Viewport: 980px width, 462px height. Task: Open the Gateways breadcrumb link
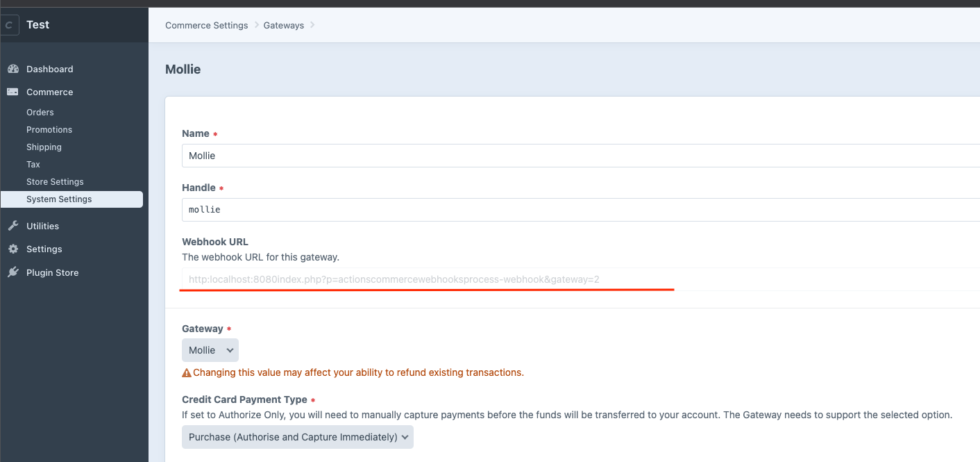[283, 25]
